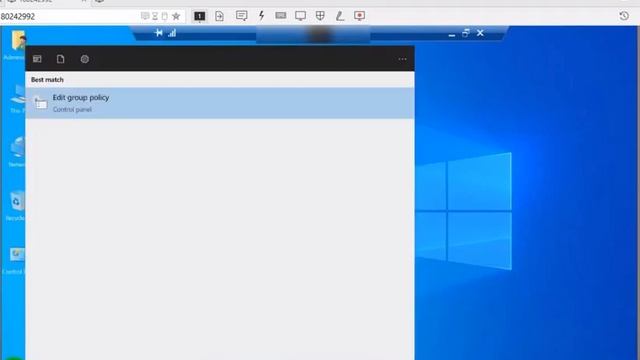Open the session history clock icon
This screenshot has width=640, height=360.
coord(624,16)
